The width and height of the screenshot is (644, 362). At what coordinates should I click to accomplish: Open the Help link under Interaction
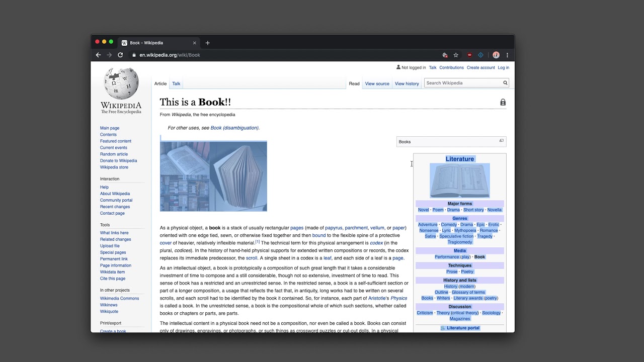[x=104, y=187]
